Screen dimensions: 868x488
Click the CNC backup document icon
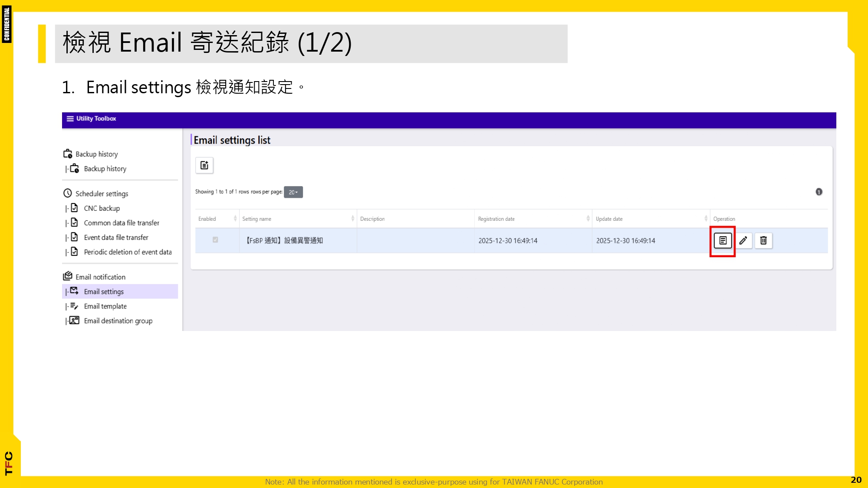73,208
